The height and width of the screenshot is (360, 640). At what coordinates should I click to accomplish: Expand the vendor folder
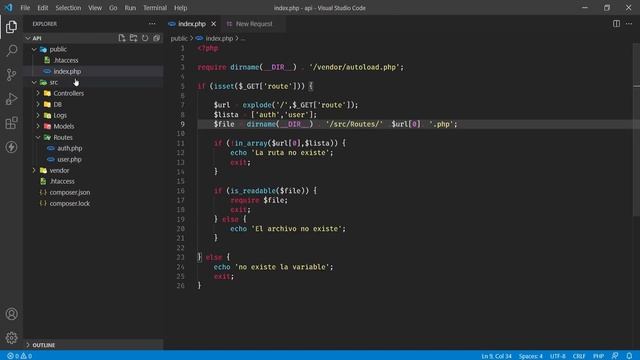tap(34, 170)
